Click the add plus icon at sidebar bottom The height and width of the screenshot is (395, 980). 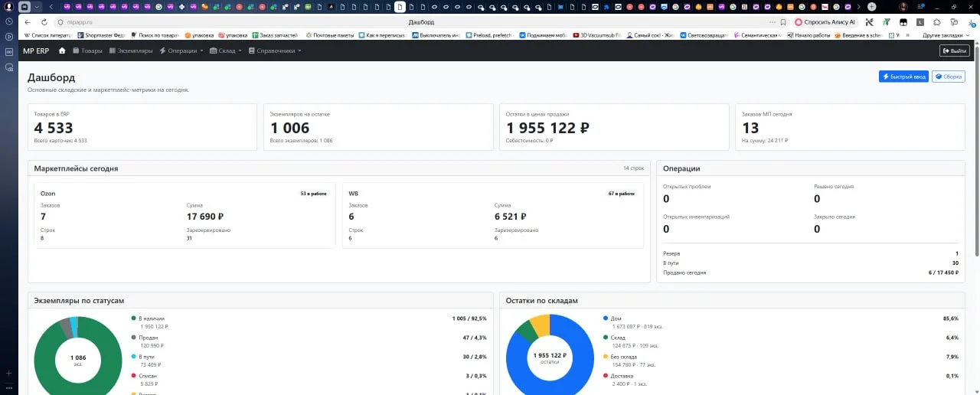(x=9, y=373)
